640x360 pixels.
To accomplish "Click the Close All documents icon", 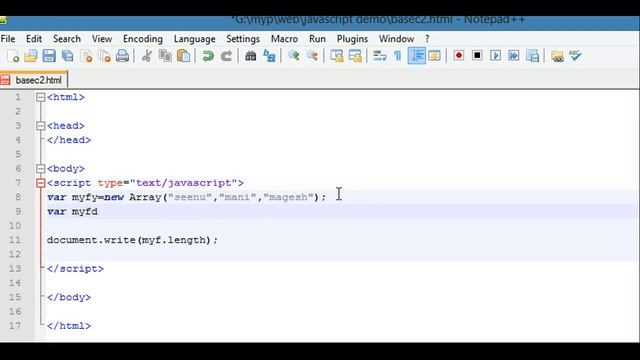I will pyautogui.click(x=104, y=56).
